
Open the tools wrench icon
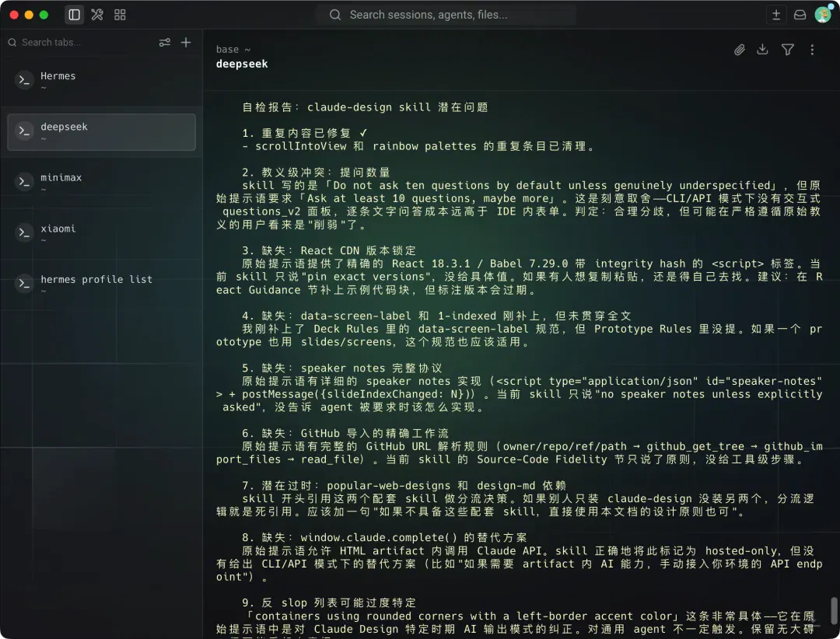97,15
